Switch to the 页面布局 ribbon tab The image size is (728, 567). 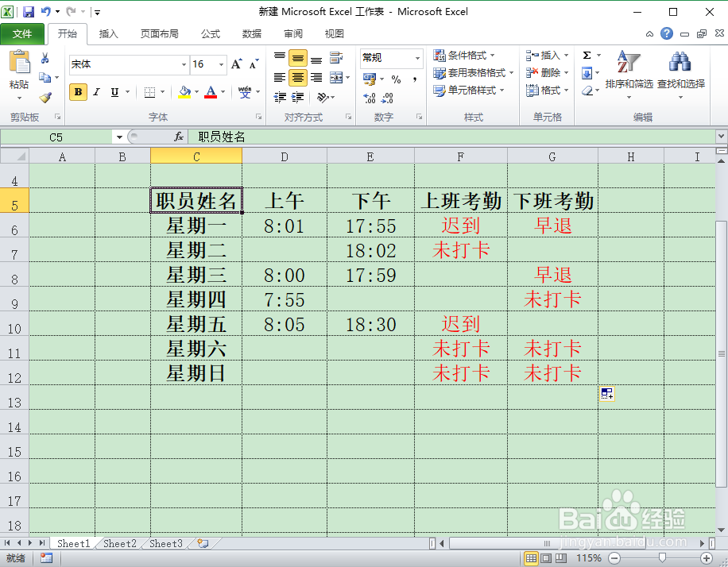159,33
